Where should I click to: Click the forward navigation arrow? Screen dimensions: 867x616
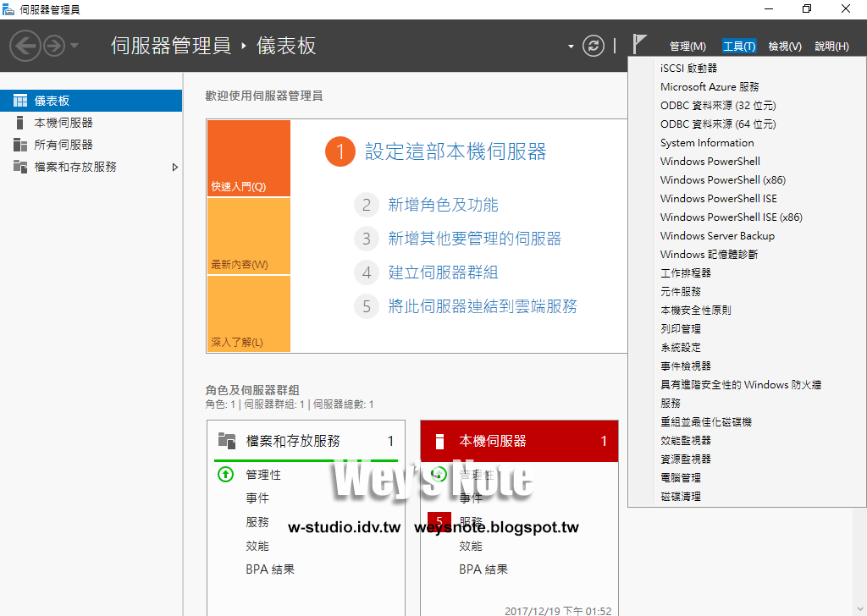tap(54, 46)
